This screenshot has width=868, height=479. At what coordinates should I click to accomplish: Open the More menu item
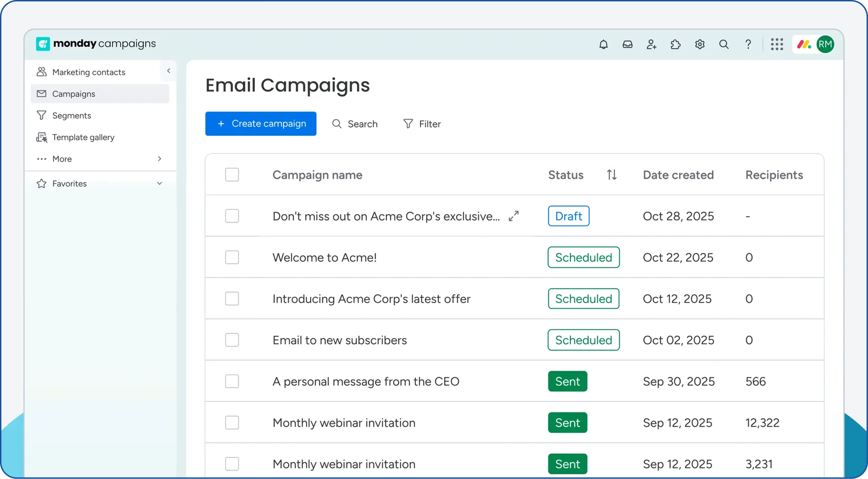(x=62, y=159)
